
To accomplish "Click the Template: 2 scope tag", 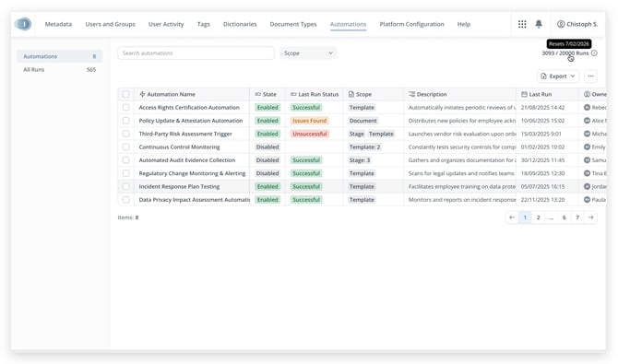I will pos(364,147).
